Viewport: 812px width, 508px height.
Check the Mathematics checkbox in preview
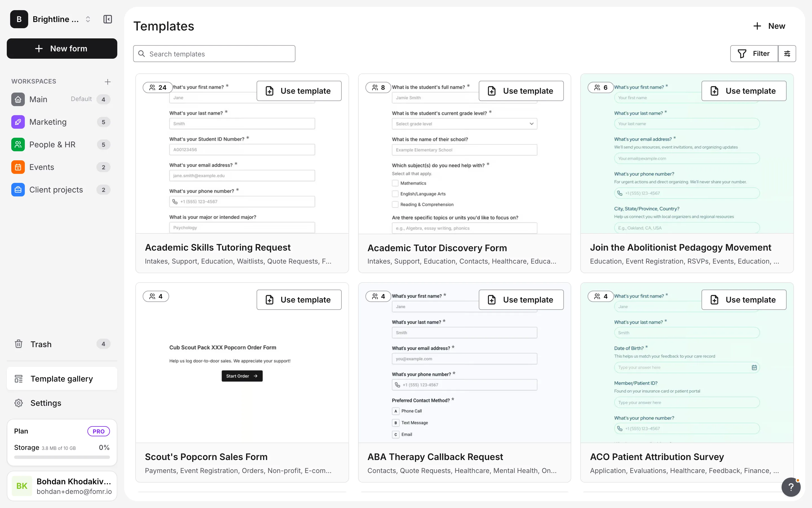[395, 183]
